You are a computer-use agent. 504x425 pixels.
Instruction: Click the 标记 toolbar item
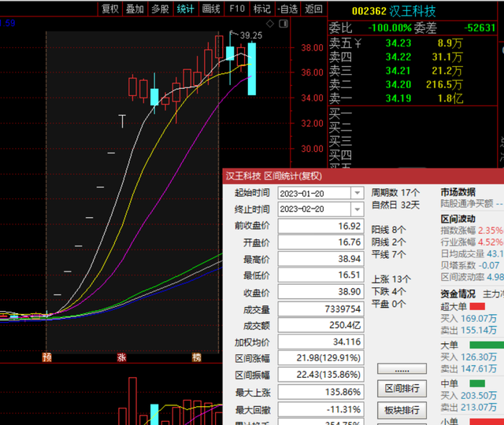(x=261, y=9)
